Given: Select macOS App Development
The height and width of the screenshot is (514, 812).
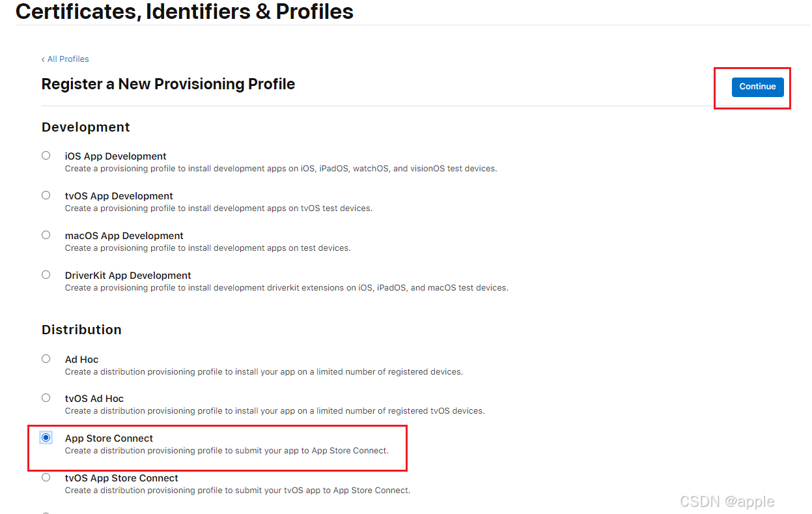Looking at the screenshot, I should (x=46, y=235).
